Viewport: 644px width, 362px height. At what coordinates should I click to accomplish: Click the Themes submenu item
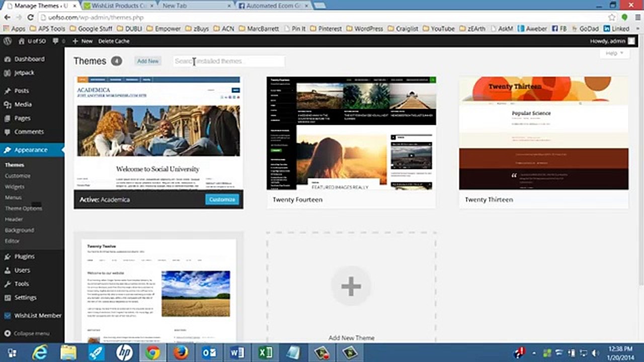click(15, 165)
